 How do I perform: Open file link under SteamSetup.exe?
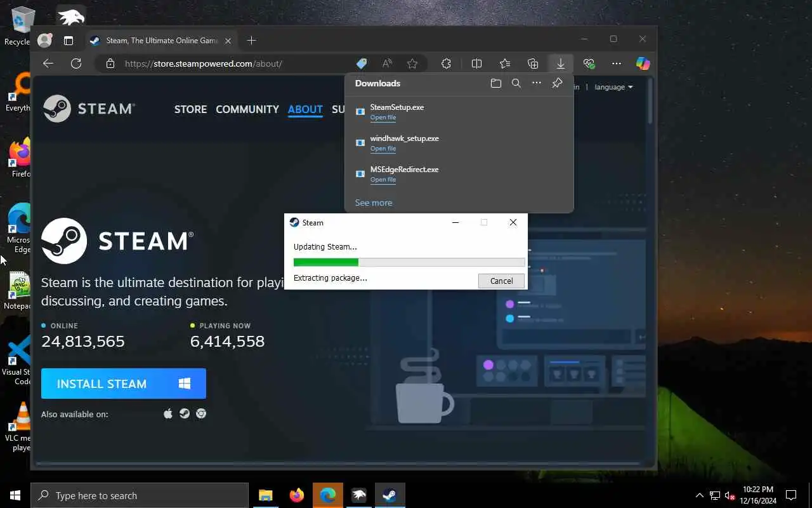click(x=383, y=117)
